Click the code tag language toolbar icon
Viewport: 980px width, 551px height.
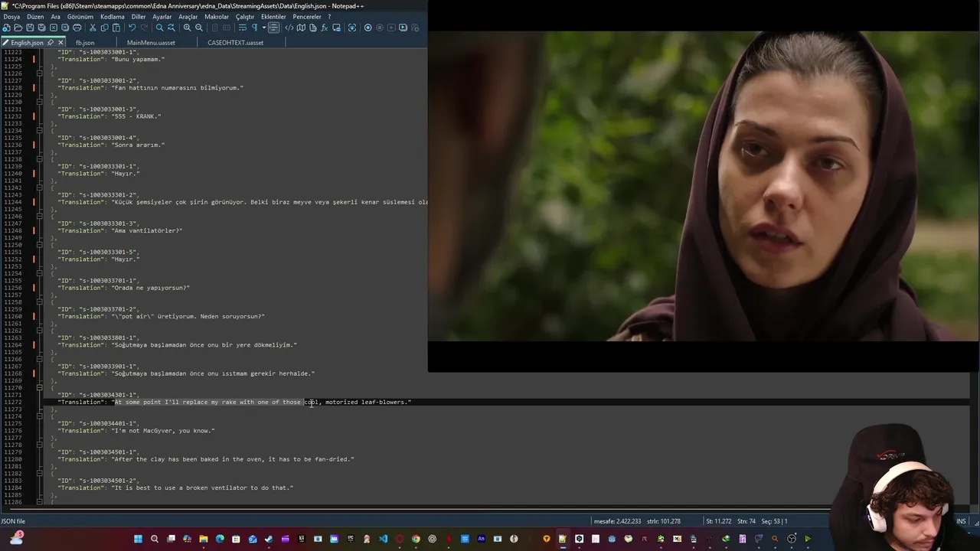click(289, 28)
